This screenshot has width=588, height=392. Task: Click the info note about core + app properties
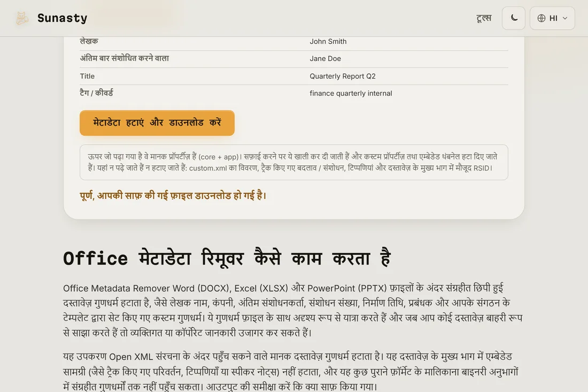click(x=293, y=163)
